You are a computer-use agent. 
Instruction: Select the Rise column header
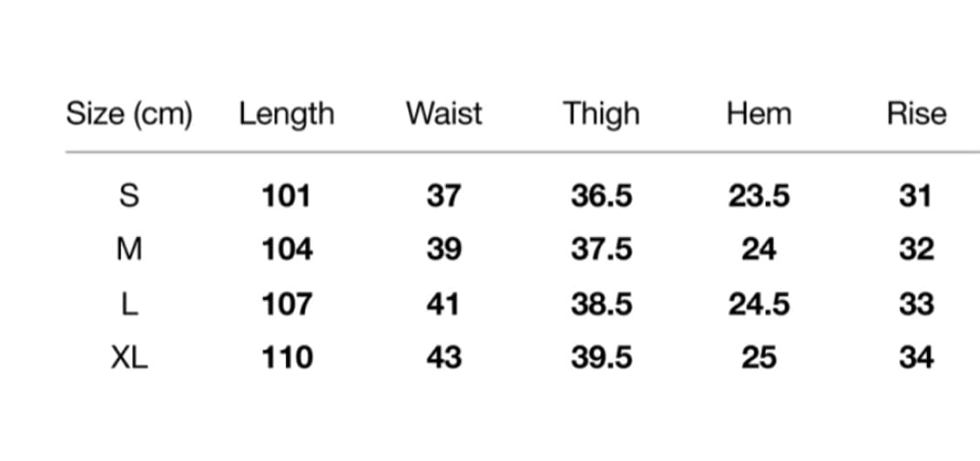point(916,114)
